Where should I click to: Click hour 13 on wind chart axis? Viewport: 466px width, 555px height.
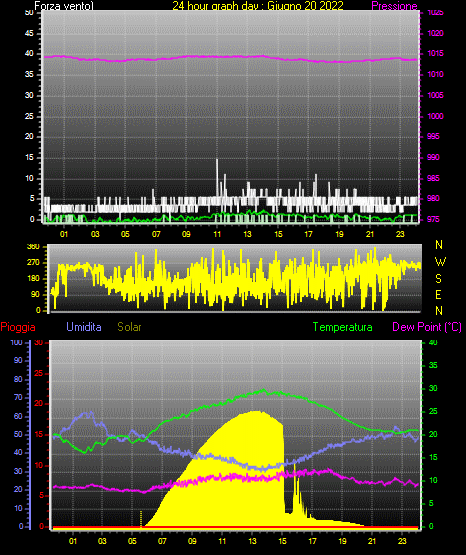pos(247,234)
